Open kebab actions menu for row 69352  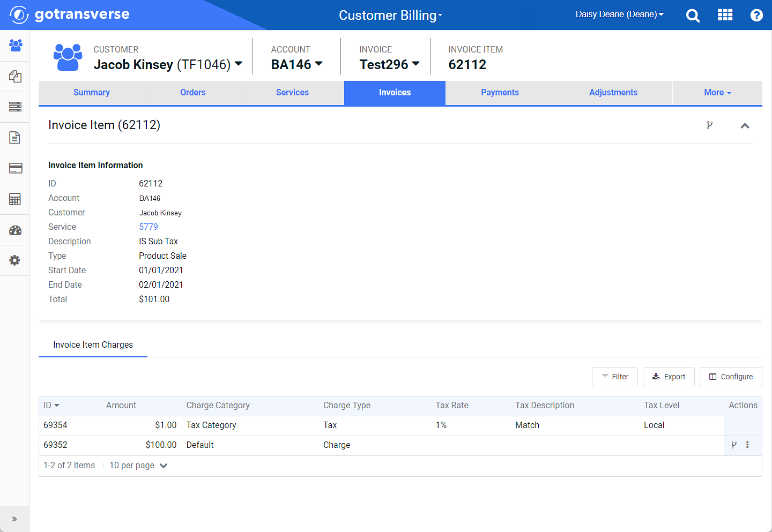(747, 445)
